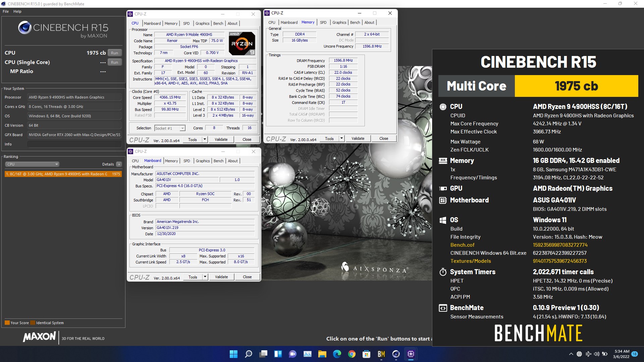644x362 pixels.
Task: Switch to CPU-Z taskbar icon
Action: tap(411, 354)
